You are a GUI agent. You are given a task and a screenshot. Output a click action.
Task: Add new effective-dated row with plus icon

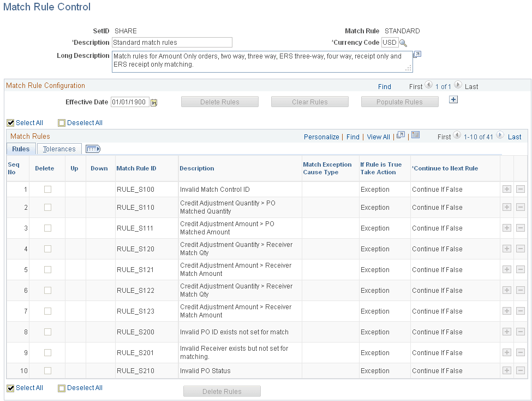click(453, 99)
